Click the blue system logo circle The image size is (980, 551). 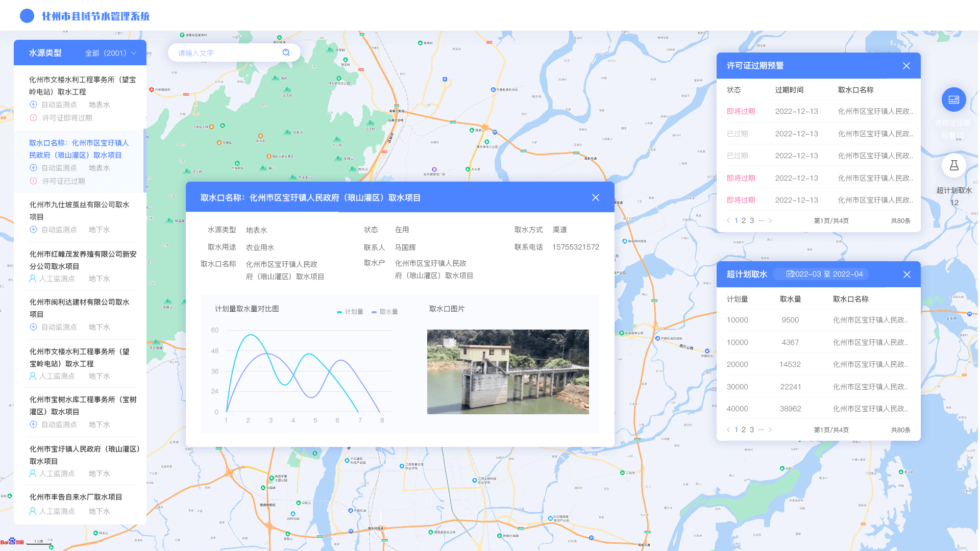click(27, 16)
